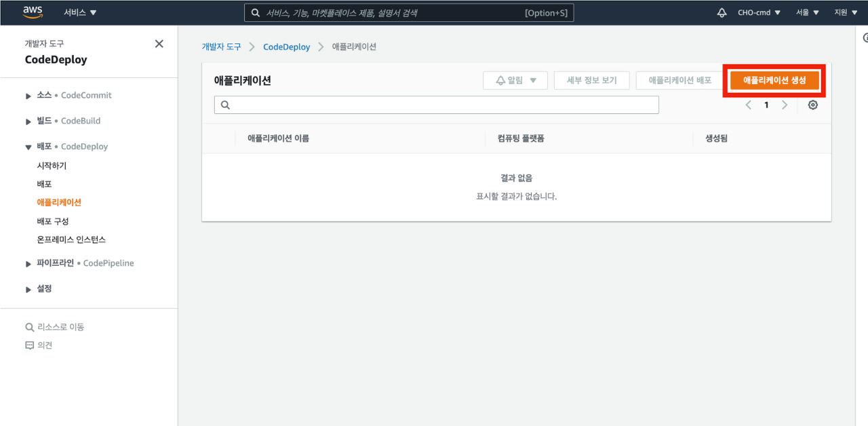Viewport: 868px width, 426px height.
Task: Sort by 생성됨 column
Action: (716, 138)
